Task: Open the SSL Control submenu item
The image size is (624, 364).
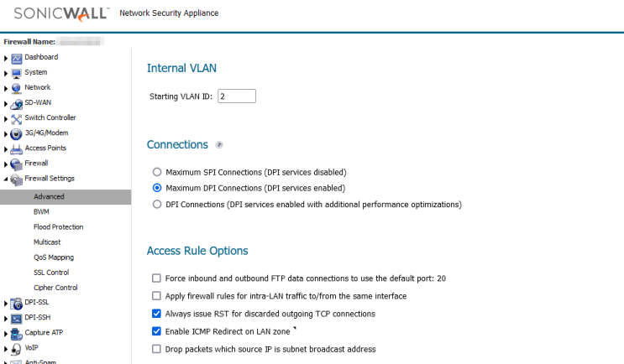Action: [50, 273]
